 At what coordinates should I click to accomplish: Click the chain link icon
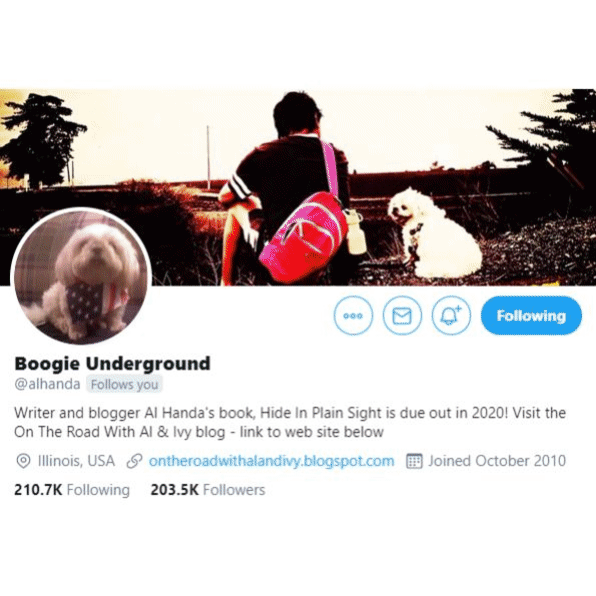coord(134,461)
